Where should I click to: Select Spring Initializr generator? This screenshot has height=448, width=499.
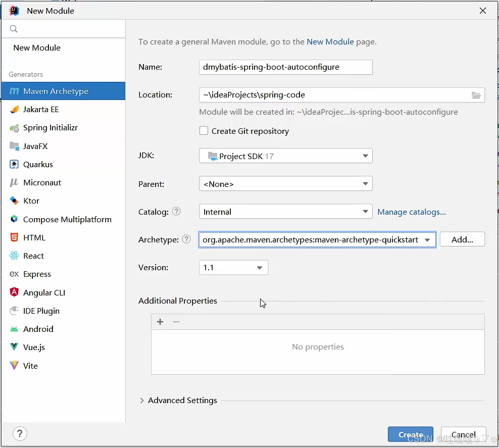coord(63,128)
